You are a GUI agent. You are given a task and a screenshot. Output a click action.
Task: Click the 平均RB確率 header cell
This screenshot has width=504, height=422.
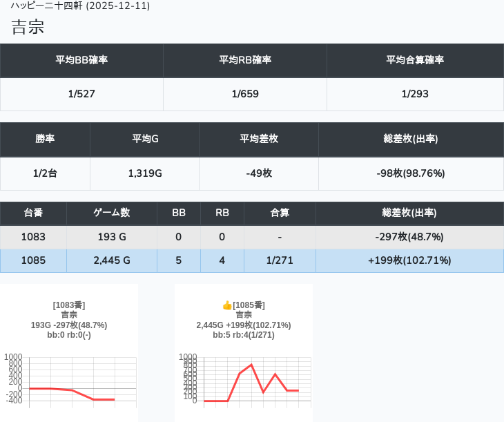pyautogui.click(x=245, y=60)
